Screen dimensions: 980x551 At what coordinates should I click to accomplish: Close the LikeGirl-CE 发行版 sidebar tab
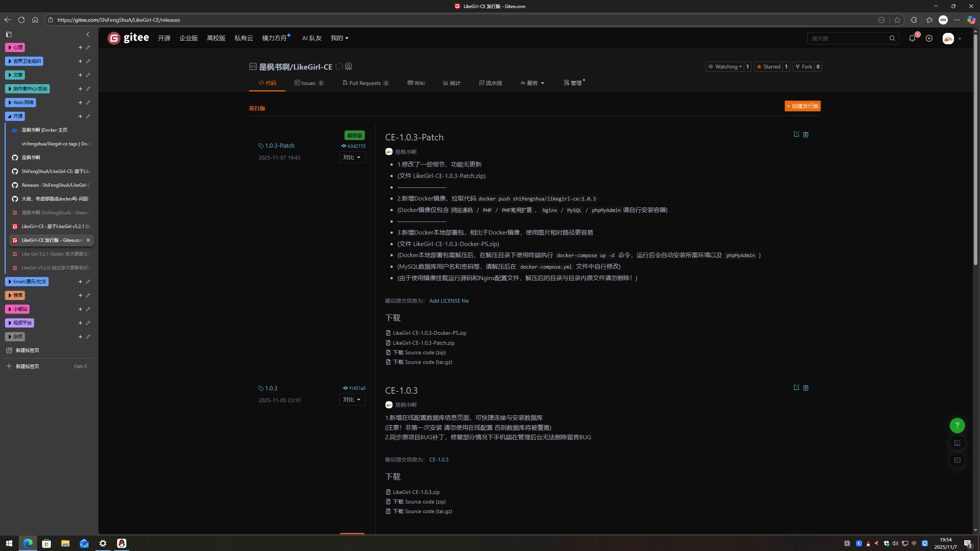tap(88, 240)
